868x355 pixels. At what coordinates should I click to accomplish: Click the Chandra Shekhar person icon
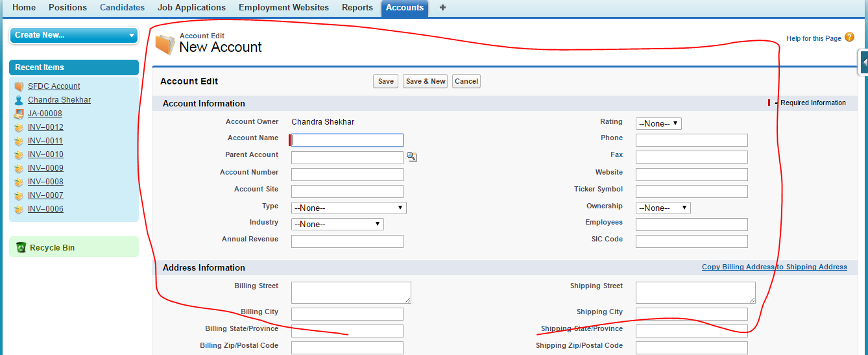pos(19,100)
